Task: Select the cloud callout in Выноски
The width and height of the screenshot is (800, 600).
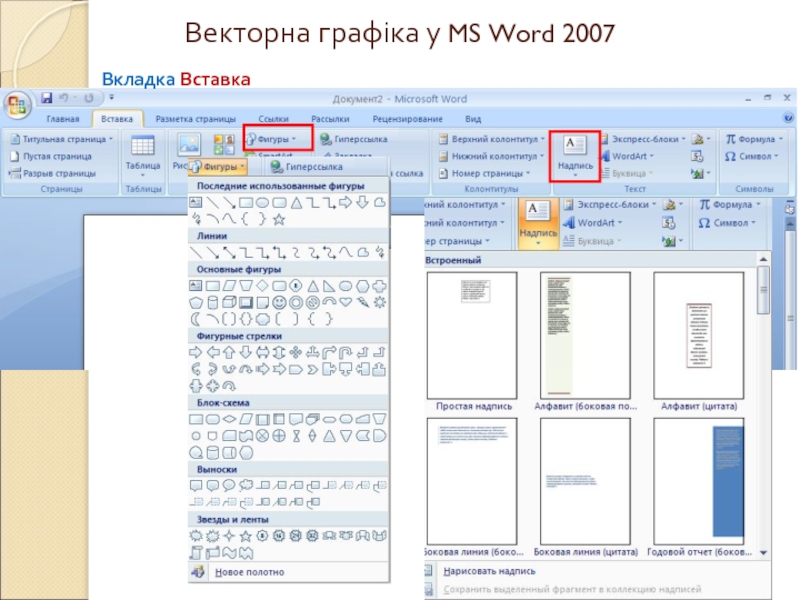Action: pyautogui.click(x=246, y=485)
